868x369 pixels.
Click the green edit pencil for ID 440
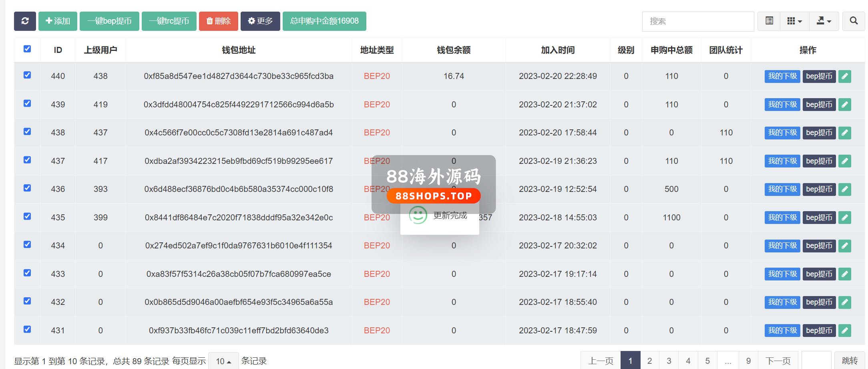click(x=844, y=76)
